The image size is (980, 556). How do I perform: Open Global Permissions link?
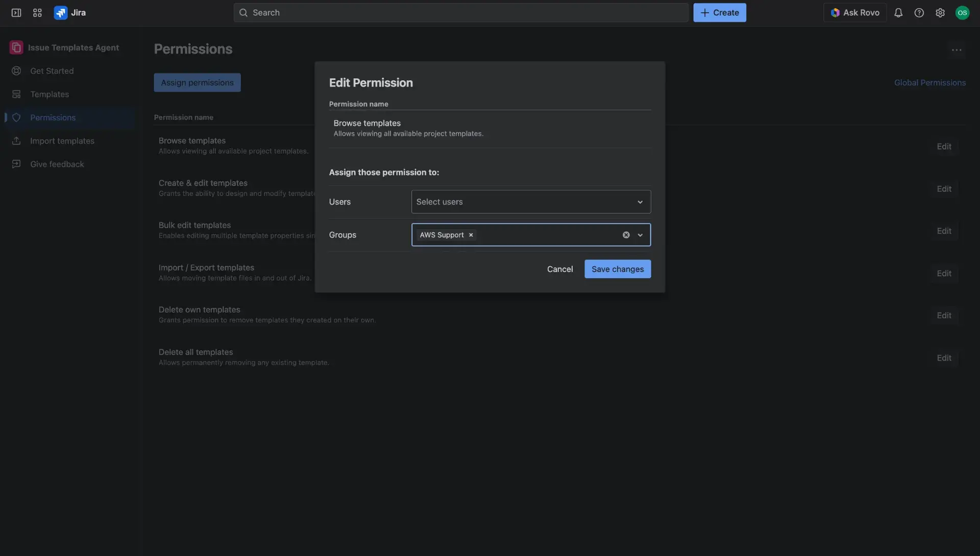(x=930, y=82)
